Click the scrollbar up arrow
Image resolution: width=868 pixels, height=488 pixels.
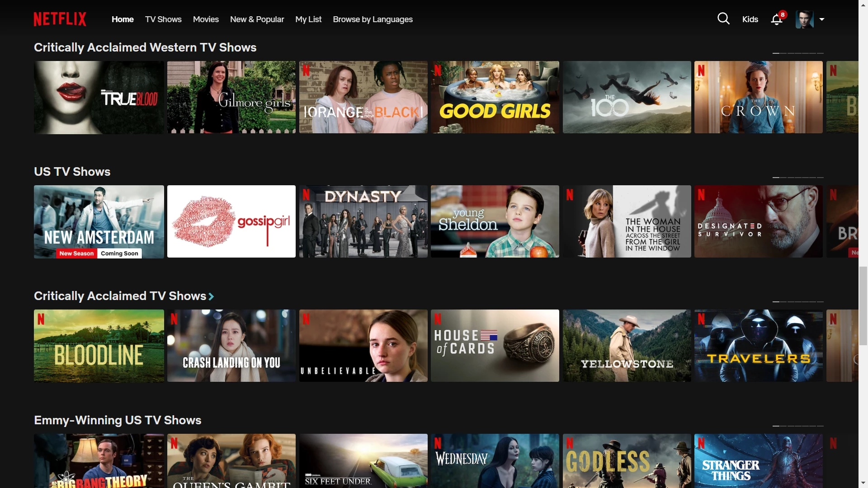click(863, 5)
